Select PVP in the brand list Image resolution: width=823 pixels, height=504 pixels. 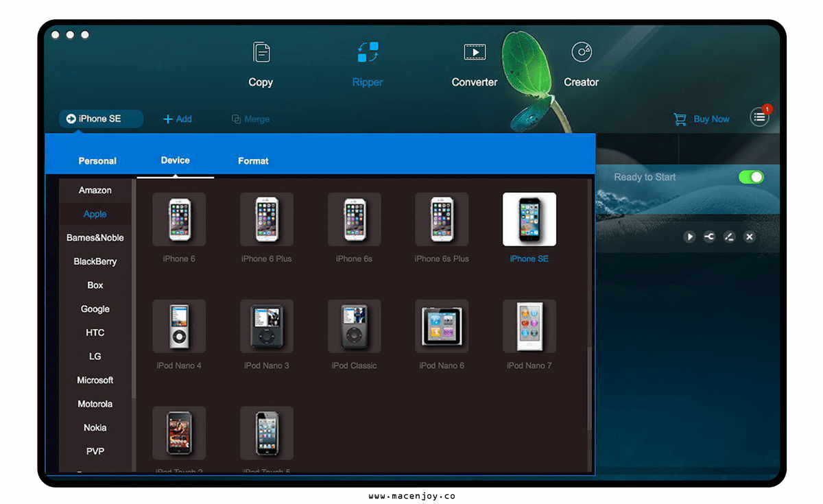point(95,452)
